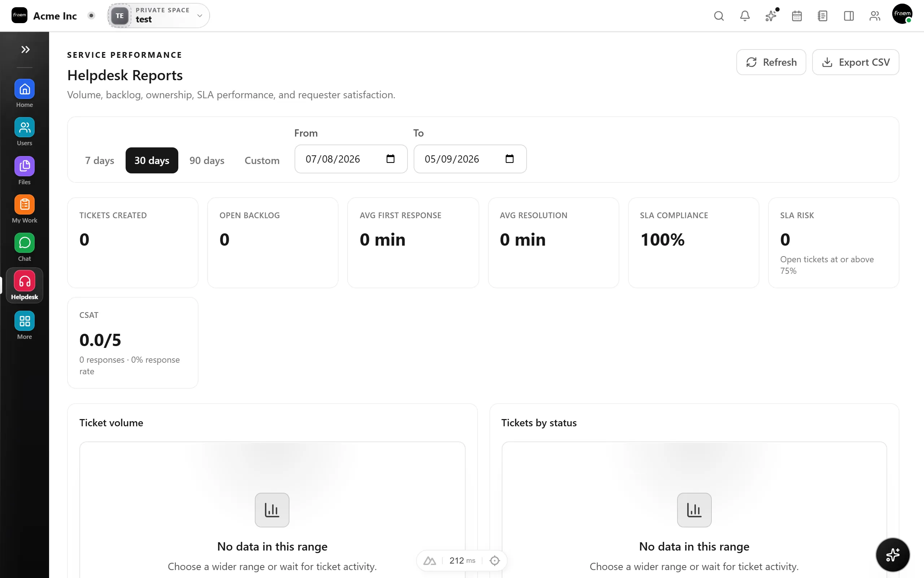Open search with the magnifier icon
This screenshot has height=578, width=924.
(719, 16)
